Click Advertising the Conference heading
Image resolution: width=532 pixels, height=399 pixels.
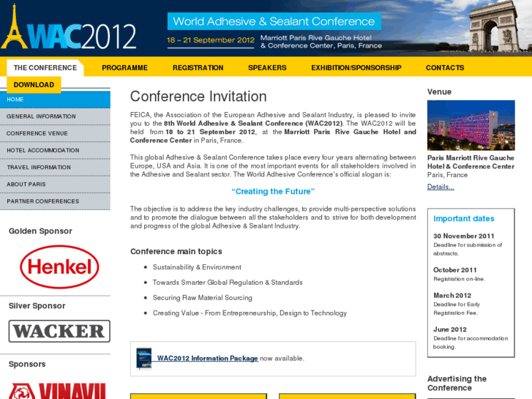coord(457,384)
